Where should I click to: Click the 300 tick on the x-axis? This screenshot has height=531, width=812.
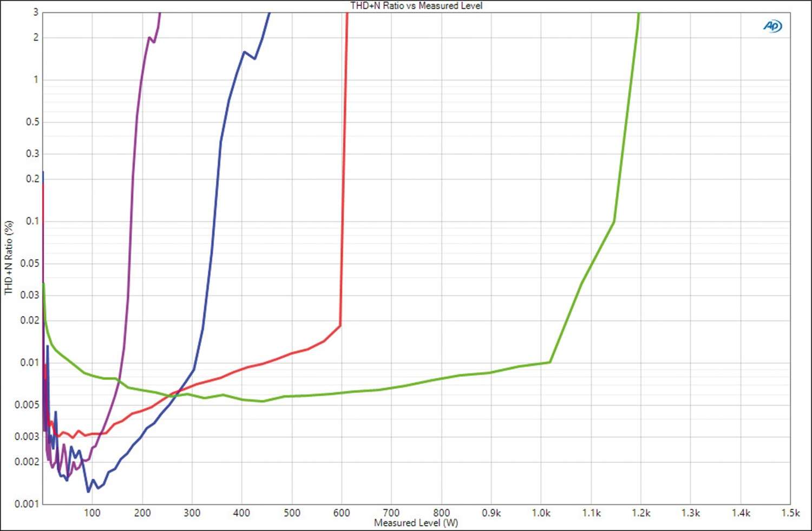click(192, 513)
